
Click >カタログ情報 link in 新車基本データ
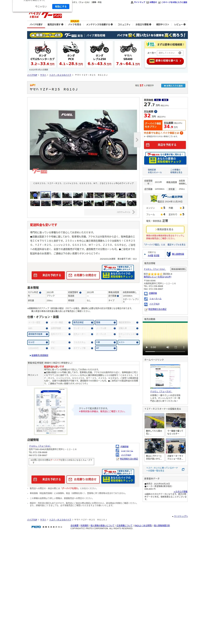pos(181,492)
